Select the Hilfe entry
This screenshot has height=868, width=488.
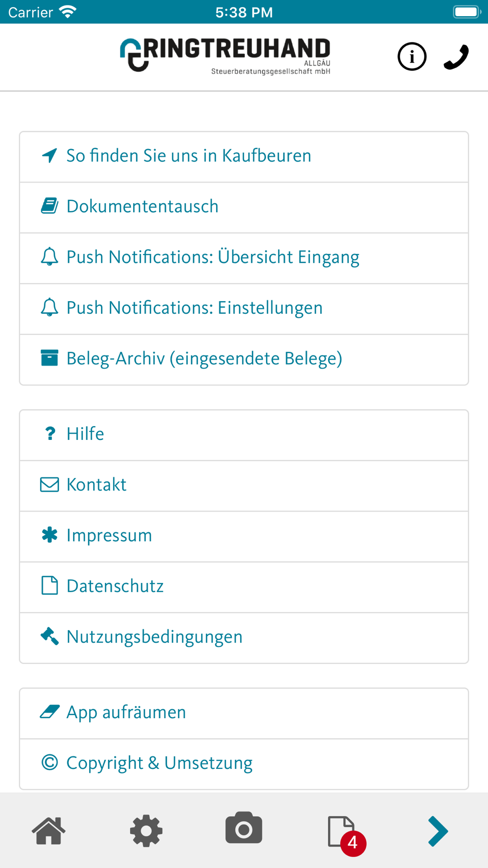click(x=244, y=435)
